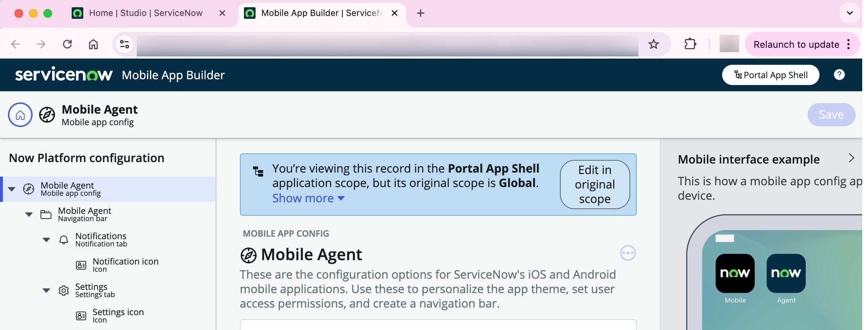Go forward in browser history
Image resolution: width=868 pixels, height=330 pixels.
(x=41, y=44)
